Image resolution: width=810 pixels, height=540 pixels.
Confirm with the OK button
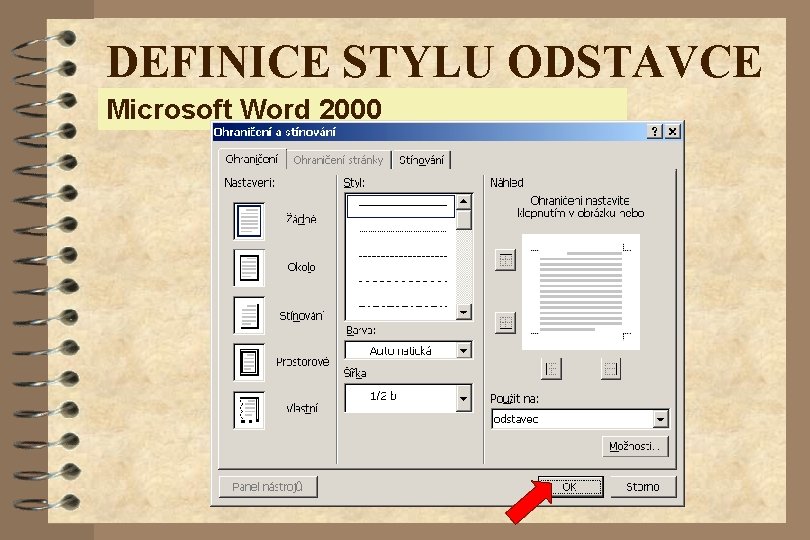coord(570,487)
